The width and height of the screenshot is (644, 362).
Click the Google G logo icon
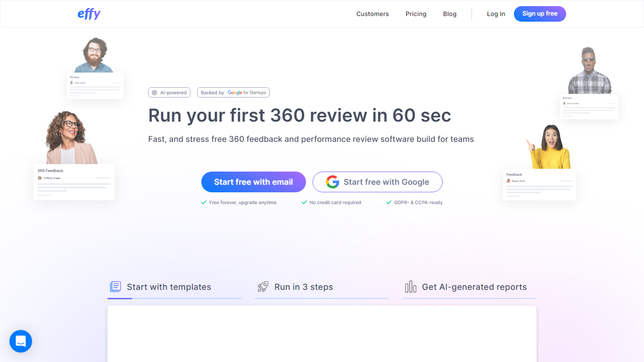332,182
